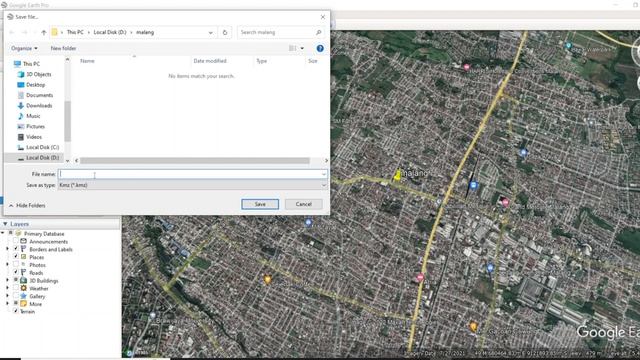Collapse the Layers panel
The image size is (640, 360).
coord(5,224)
